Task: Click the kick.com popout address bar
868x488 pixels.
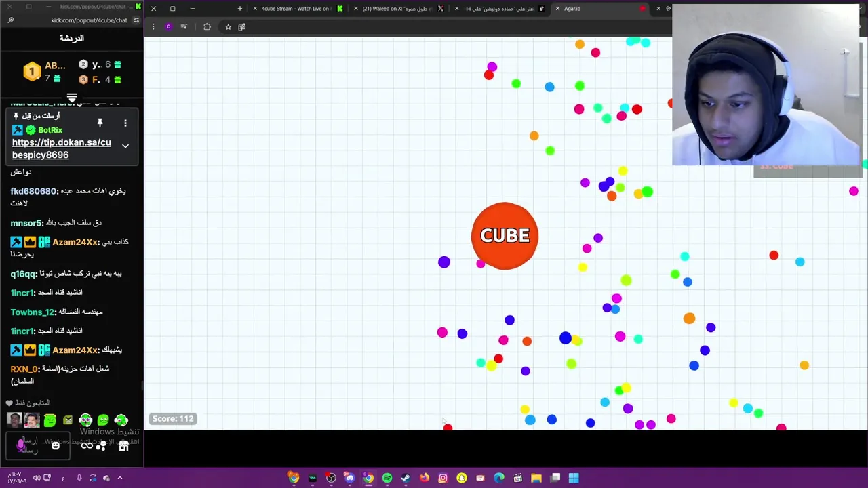Action: [x=89, y=20]
